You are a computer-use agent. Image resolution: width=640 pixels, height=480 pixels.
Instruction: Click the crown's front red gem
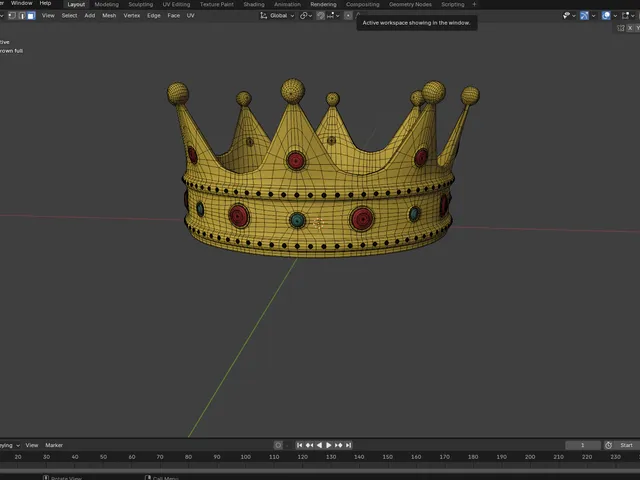tap(296, 160)
